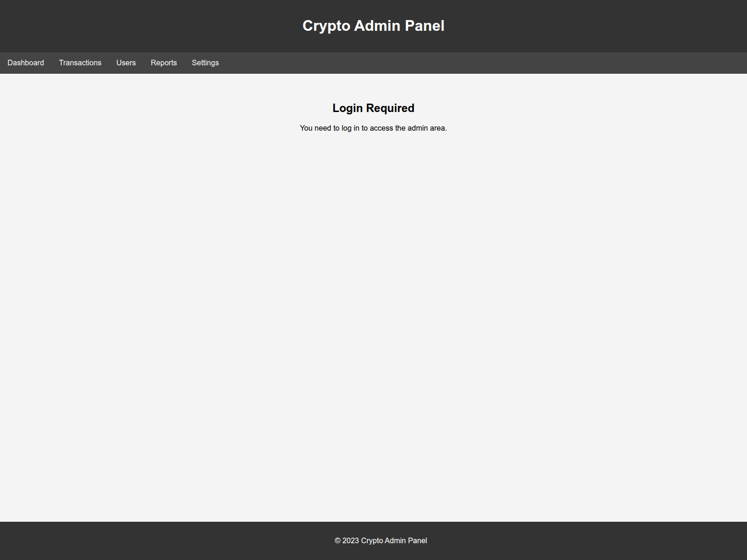Select Transactions in the navigation menu
The image size is (747, 560).
[x=80, y=63]
